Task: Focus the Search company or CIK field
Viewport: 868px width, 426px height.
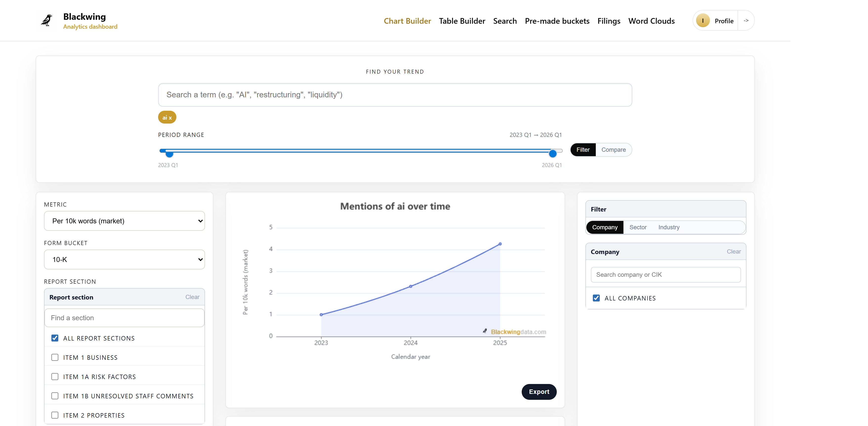Action: point(665,274)
